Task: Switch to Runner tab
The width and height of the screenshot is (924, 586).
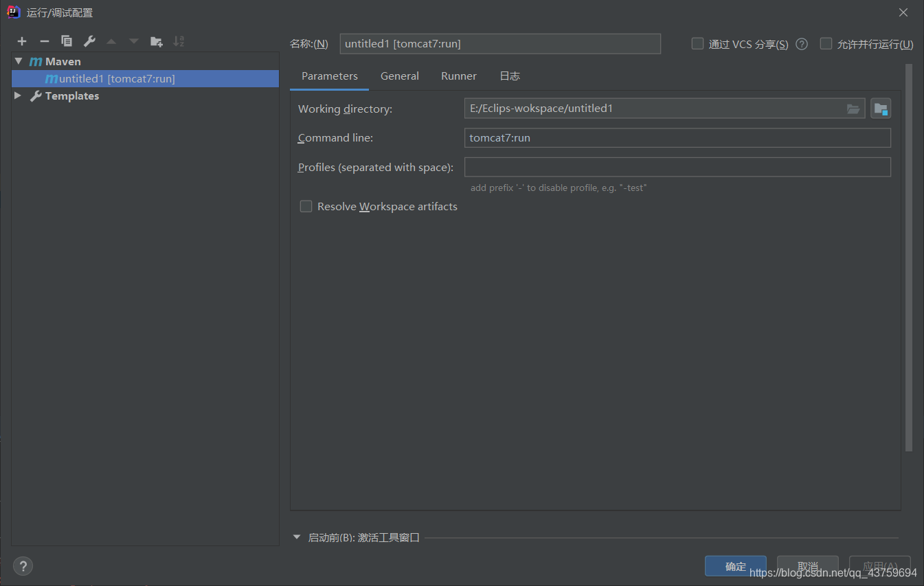Action: (x=459, y=76)
